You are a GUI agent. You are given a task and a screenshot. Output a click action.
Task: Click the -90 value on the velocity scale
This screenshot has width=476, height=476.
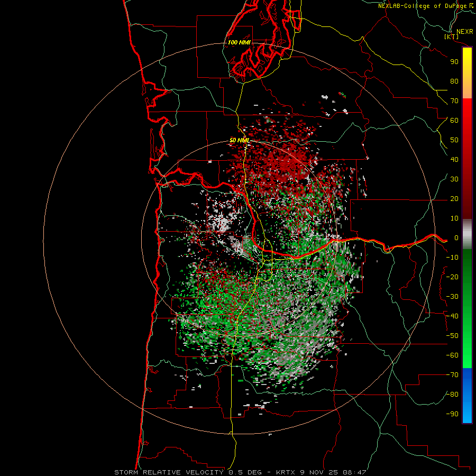point(452,414)
